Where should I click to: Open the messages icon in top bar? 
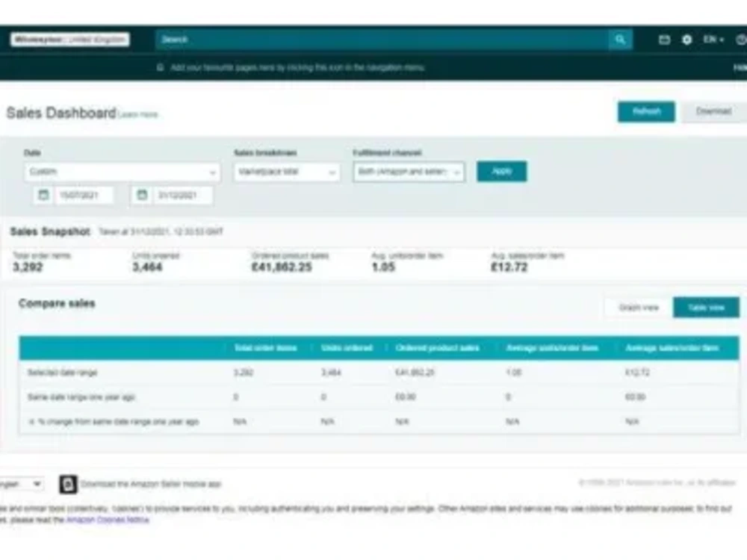[664, 40]
